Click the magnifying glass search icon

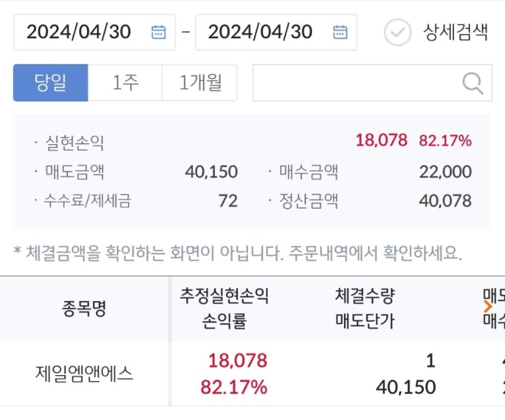pos(472,83)
